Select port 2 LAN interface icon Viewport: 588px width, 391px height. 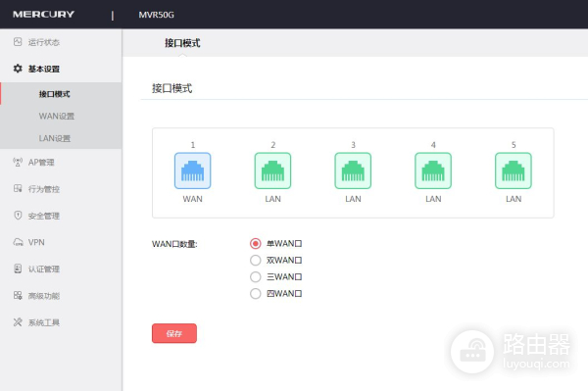tap(272, 171)
